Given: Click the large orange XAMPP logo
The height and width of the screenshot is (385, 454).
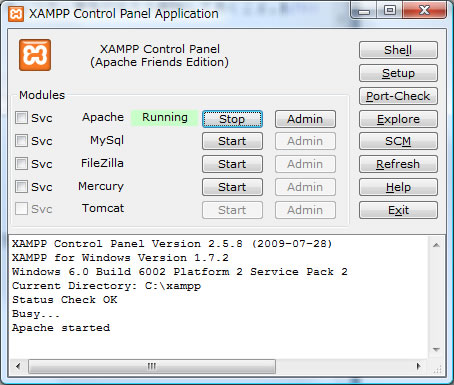Looking at the screenshot, I should pyautogui.click(x=35, y=55).
